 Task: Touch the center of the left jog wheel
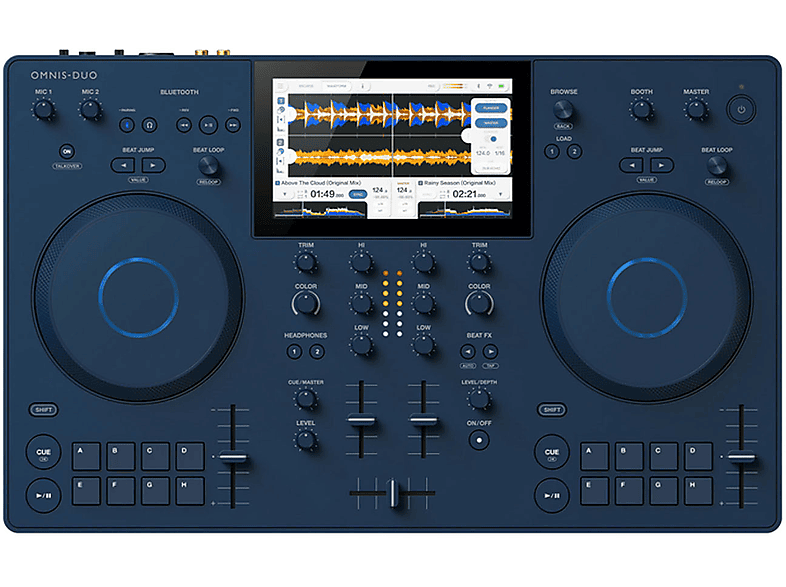coord(138,297)
